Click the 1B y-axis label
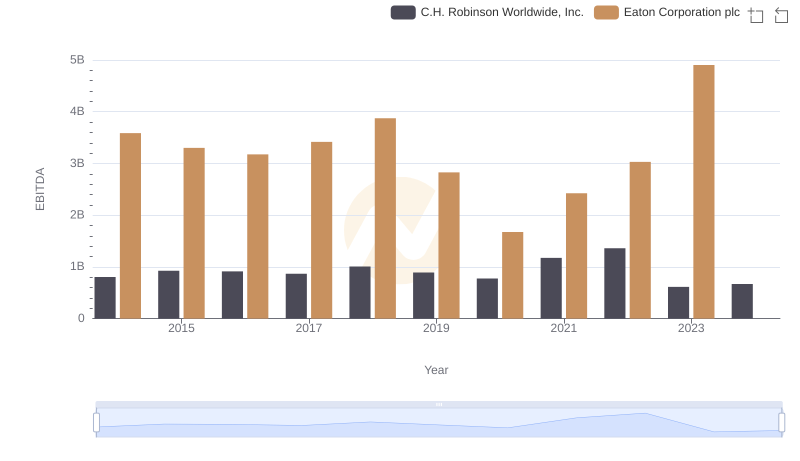The image size is (800, 461). click(77, 266)
